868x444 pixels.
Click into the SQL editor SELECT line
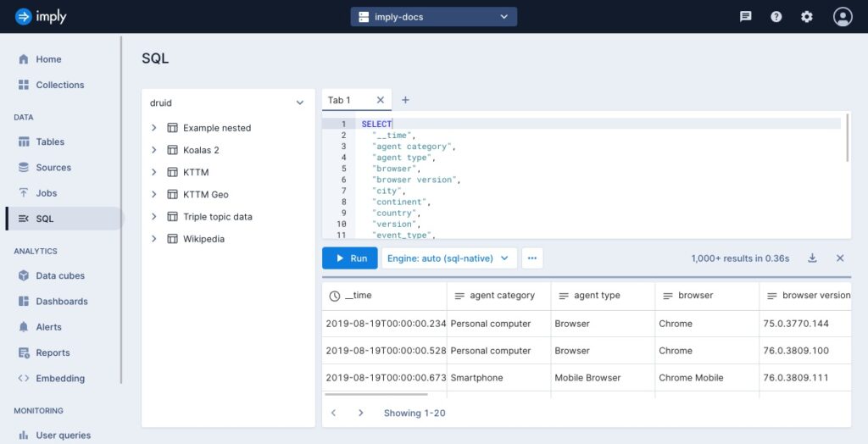click(598, 124)
